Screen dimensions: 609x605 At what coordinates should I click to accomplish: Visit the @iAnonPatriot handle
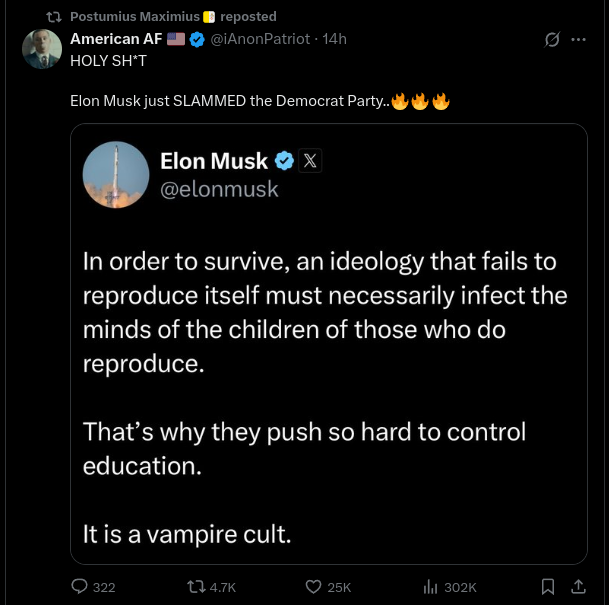(x=259, y=39)
